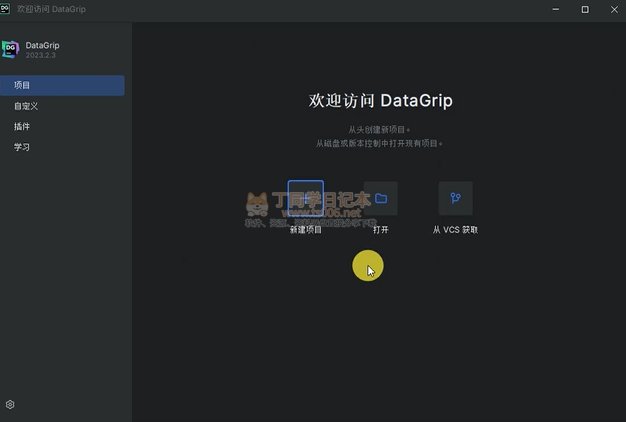626x422 pixels.
Task: Click the 从磁盘或版本控制中打开现有项目 text
Action: pyautogui.click(x=379, y=143)
